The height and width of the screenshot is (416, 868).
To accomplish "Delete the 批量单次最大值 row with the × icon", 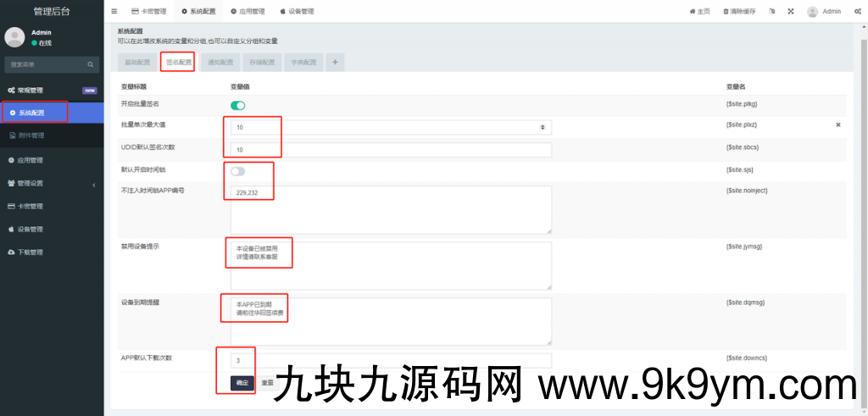I will (838, 125).
